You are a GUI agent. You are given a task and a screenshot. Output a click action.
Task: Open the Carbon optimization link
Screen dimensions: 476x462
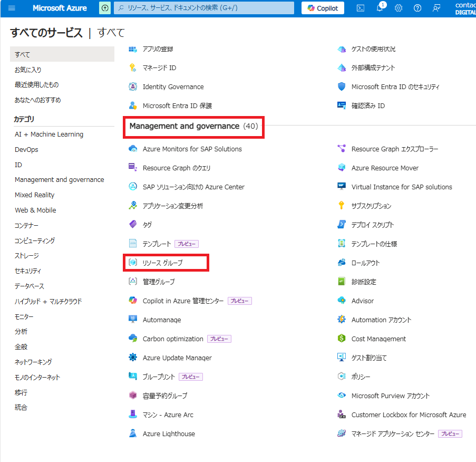[x=173, y=339]
